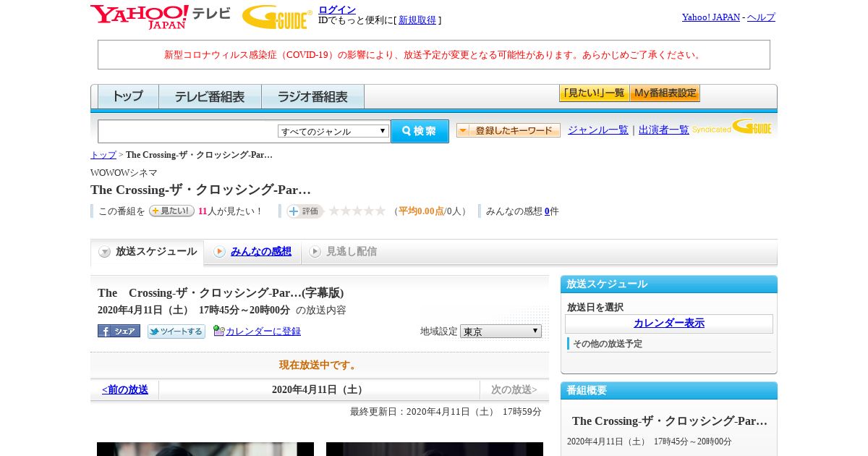Open the 「見たい!」一覧 button
Image resolution: width=868 pixels, height=456 pixels.
point(594,93)
